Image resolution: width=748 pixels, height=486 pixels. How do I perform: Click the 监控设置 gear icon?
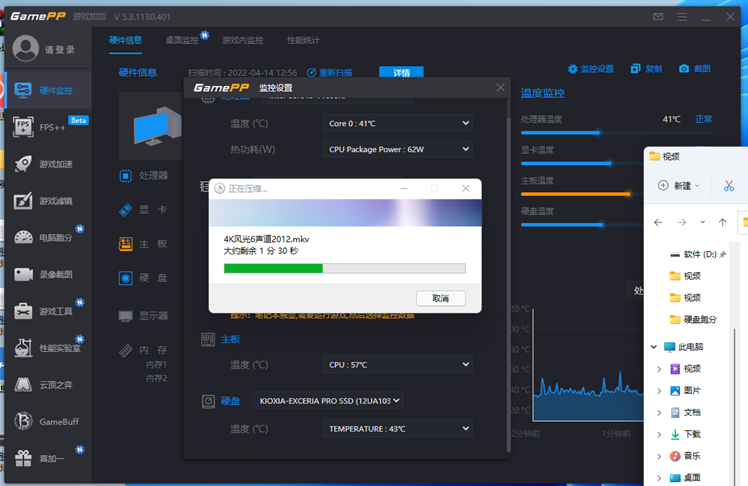click(572, 69)
